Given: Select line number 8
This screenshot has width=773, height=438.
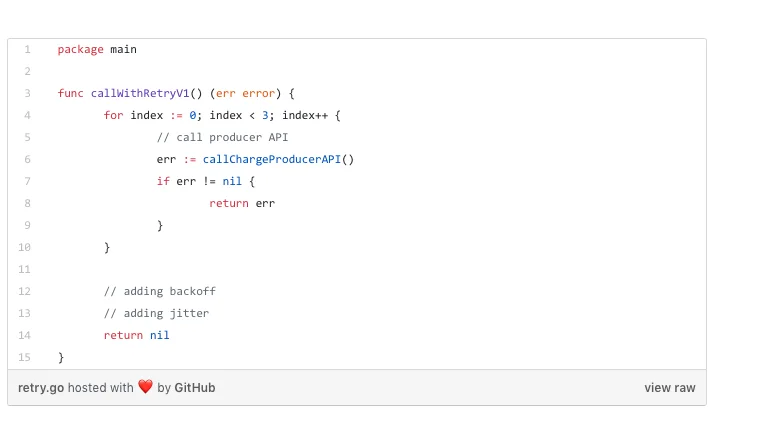Looking at the screenshot, I should 27,203.
